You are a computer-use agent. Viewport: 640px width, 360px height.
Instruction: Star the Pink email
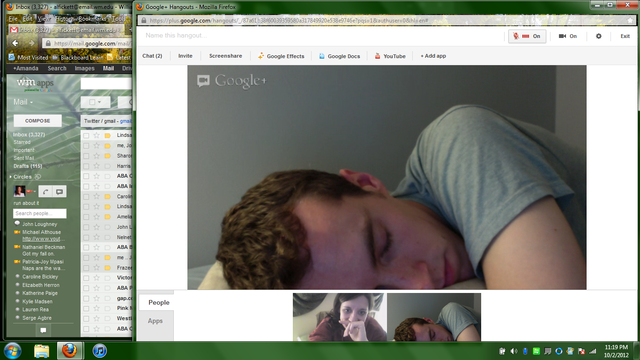(97, 308)
